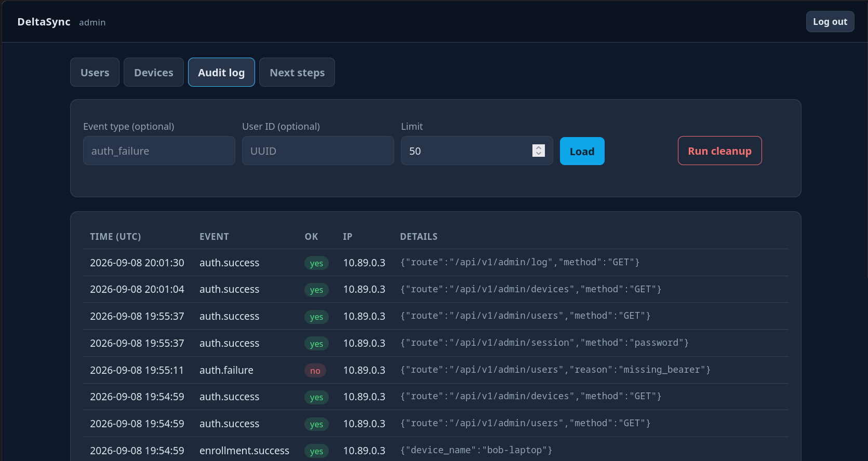Select the timestamp 2026-09-08 20:01:30
Screen dimensions: 868x461
(x=137, y=263)
